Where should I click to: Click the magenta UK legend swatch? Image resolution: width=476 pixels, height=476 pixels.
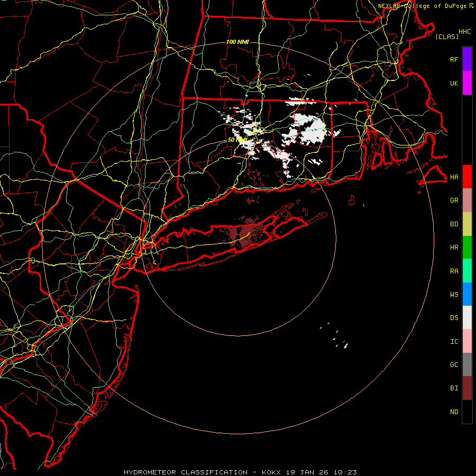467,83
